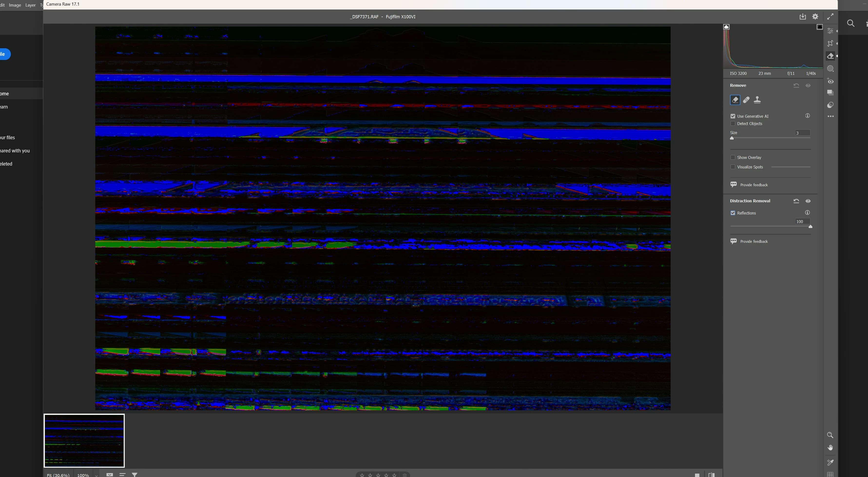The image size is (868, 477).
Task: Open the zoom level dropdown arrow
Action: pos(96,475)
